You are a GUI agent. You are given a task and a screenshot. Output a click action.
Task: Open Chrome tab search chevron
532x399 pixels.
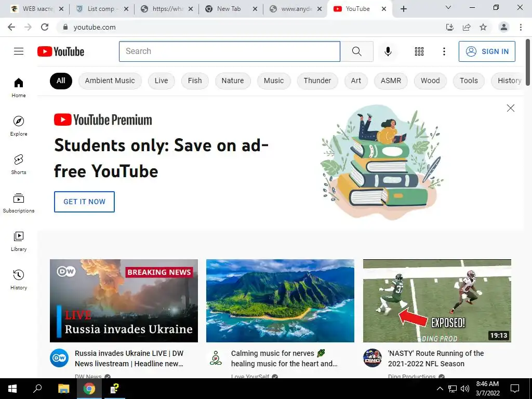click(448, 7)
